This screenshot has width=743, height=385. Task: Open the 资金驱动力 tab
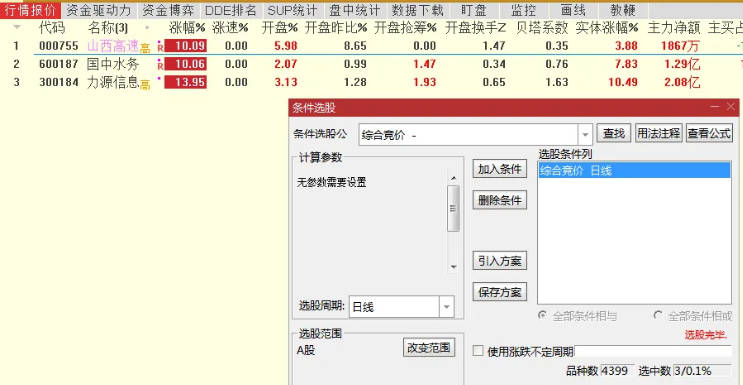[99, 10]
